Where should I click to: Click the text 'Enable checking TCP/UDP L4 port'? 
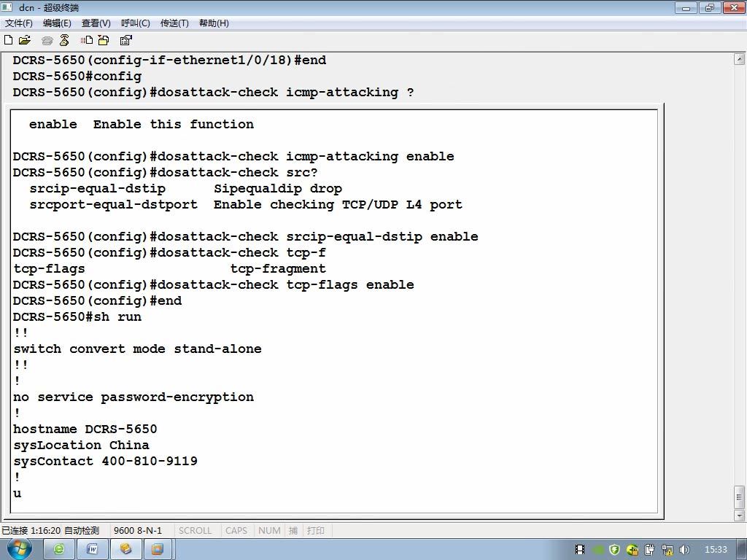338,205
